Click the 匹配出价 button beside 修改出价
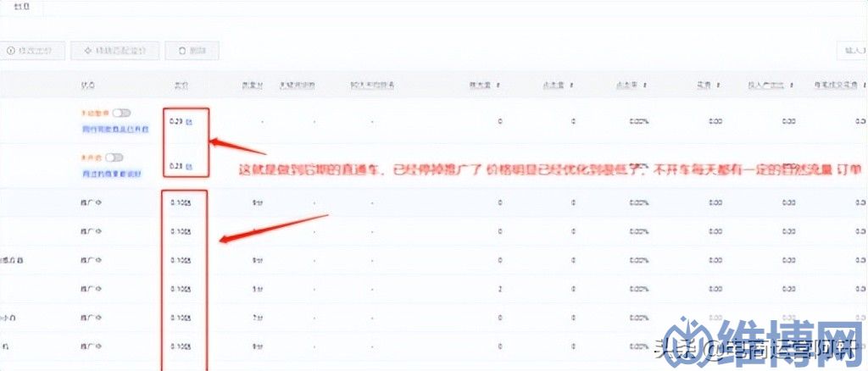Screen dimensions: 868x371 click(115, 50)
